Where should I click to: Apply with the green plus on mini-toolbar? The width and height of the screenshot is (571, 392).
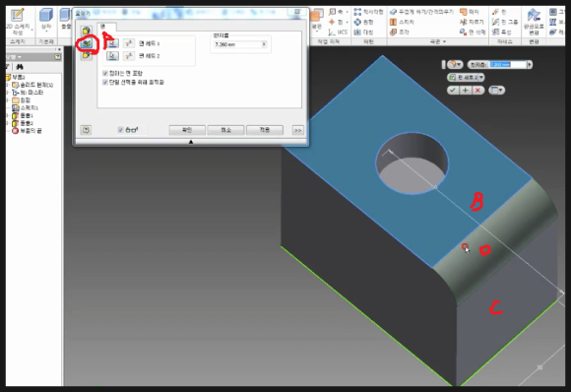[x=466, y=90]
